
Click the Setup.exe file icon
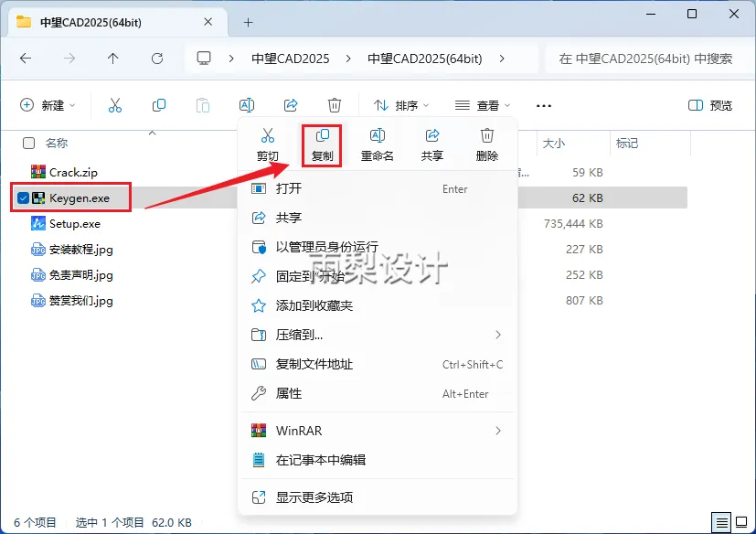point(38,223)
